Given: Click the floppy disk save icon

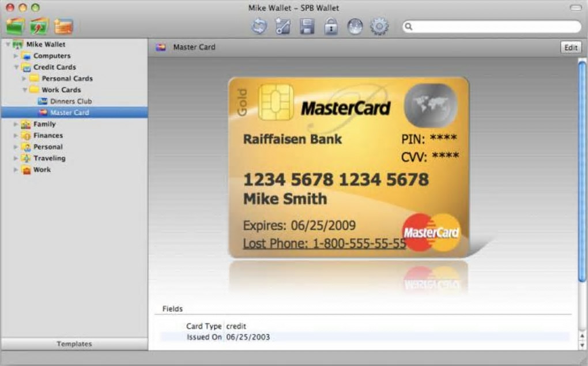Looking at the screenshot, I should point(307,27).
